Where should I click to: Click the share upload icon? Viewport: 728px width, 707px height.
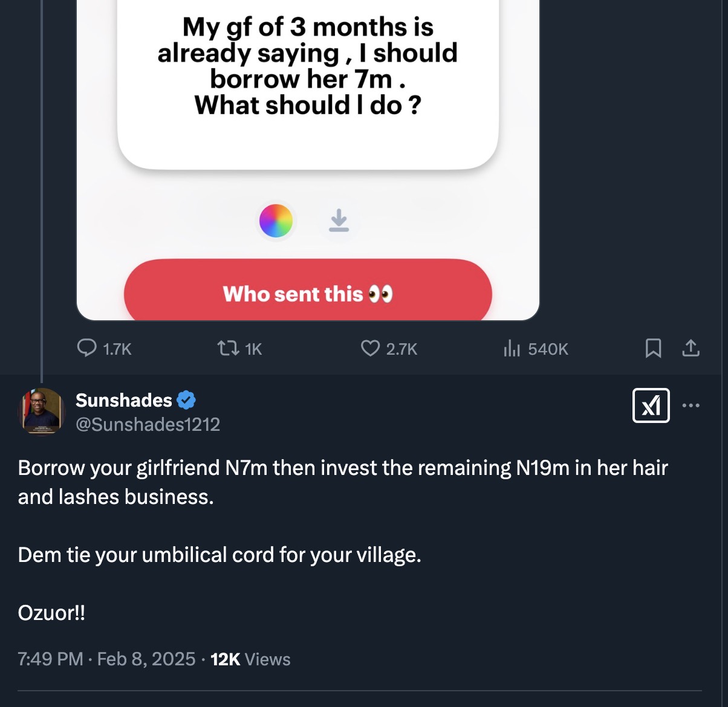coord(691,348)
